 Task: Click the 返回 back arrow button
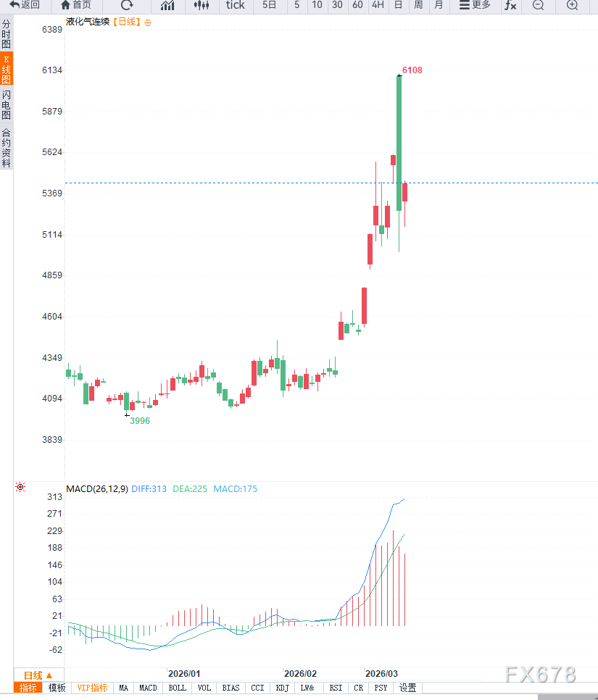click(25, 5)
